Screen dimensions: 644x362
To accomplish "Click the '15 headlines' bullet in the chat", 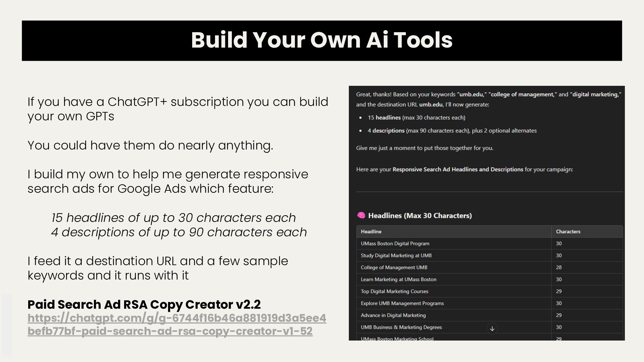I will point(416,118).
